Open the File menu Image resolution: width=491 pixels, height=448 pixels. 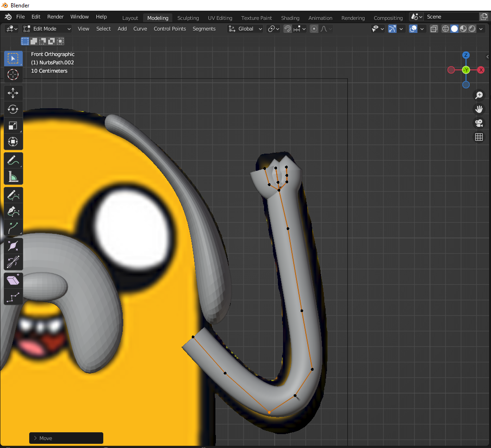pyautogui.click(x=20, y=17)
